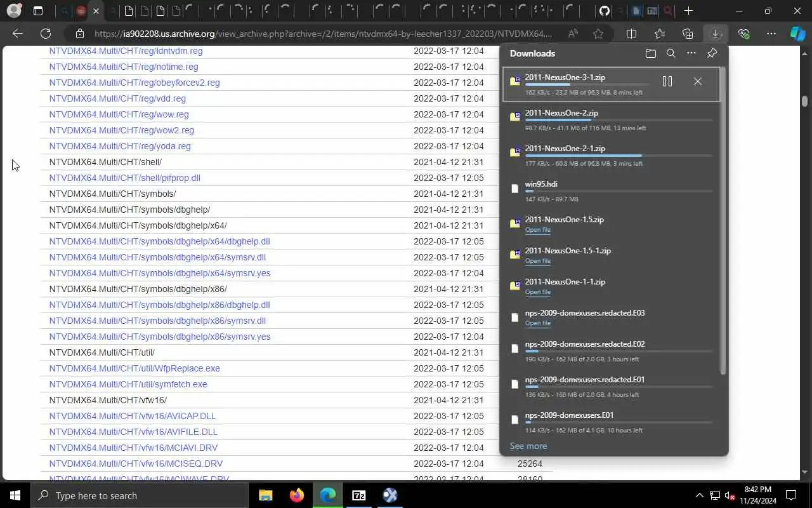The width and height of the screenshot is (812, 508).
Task: Add this page to favorites using the star icon
Action: pyautogui.click(x=598, y=34)
